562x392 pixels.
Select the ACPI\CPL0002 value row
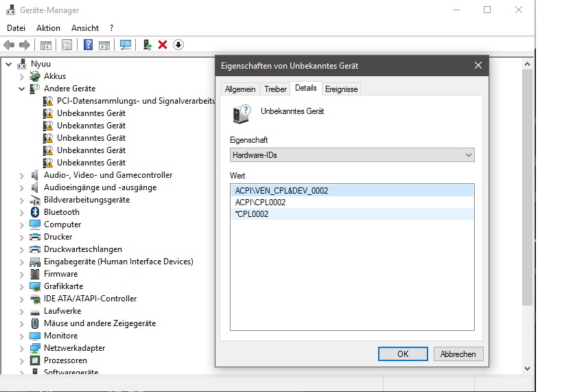tap(352, 203)
